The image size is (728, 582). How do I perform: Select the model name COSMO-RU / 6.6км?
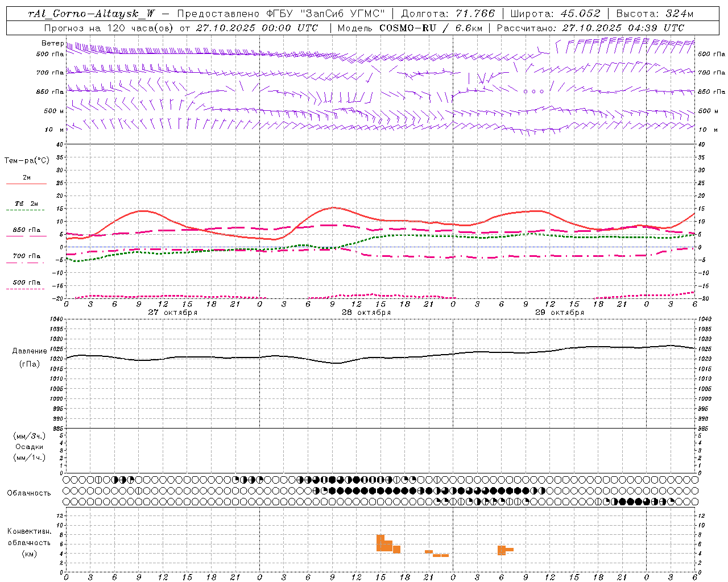coord(431,28)
